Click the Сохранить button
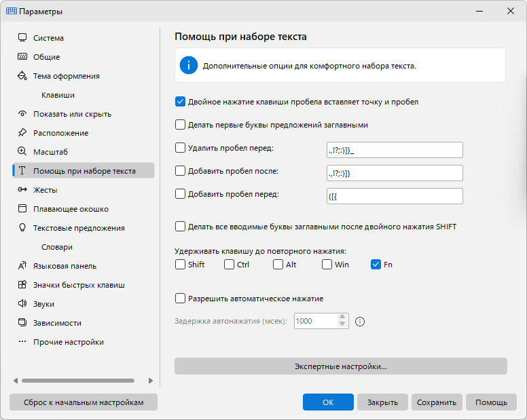 pyautogui.click(x=437, y=402)
